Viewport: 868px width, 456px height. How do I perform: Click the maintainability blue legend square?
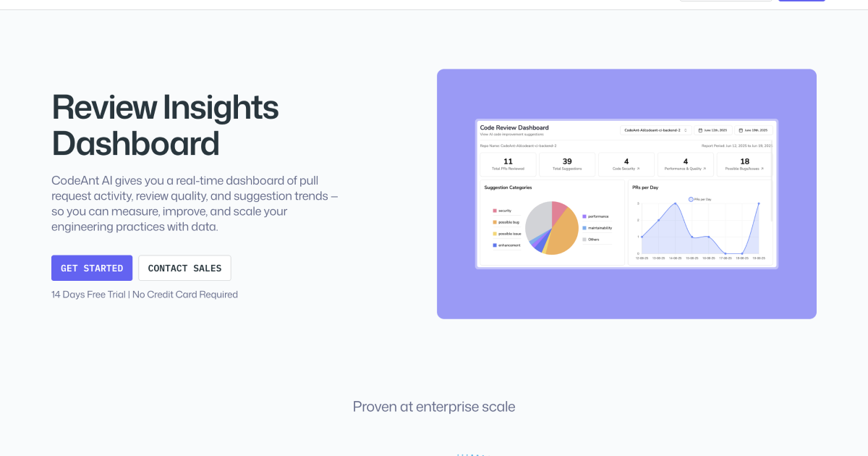(584, 228)
